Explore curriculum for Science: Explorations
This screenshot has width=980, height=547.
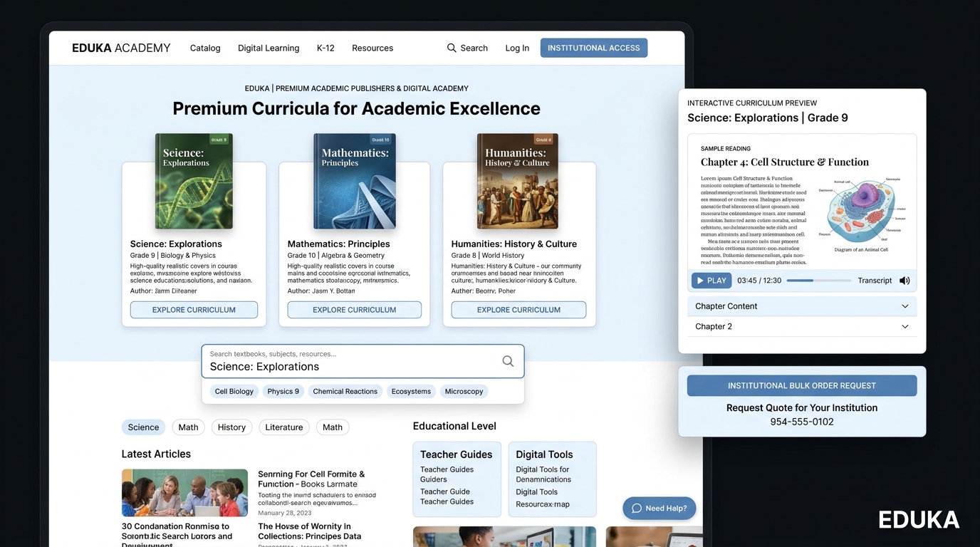[x=194, y=310]
